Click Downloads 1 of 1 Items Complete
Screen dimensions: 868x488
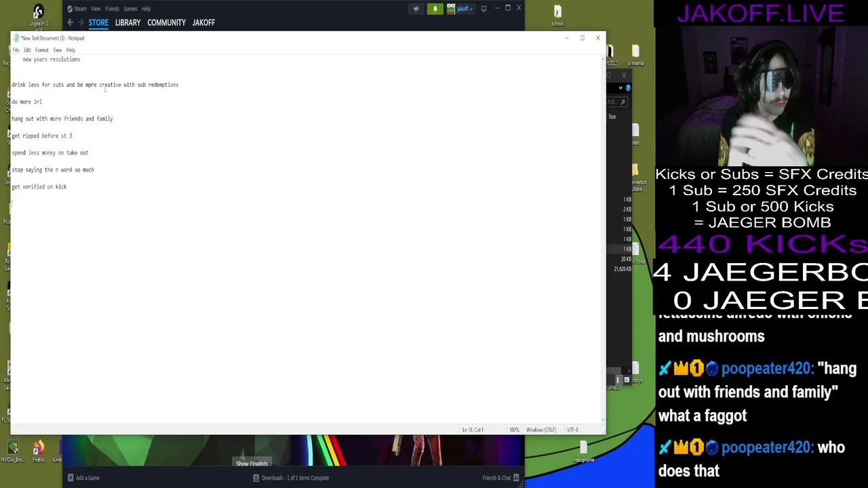pyautogui.click(x=295, y=478)
